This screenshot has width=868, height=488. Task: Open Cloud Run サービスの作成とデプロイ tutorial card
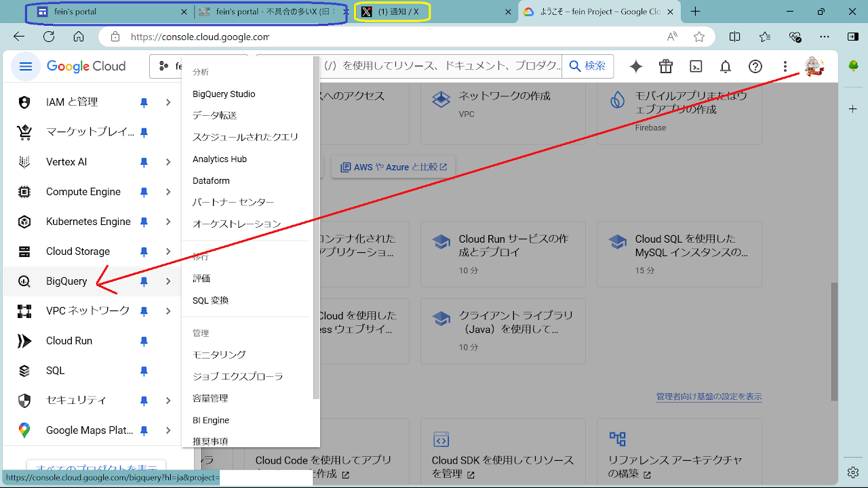pyautogui.click(x=502, y=254)
